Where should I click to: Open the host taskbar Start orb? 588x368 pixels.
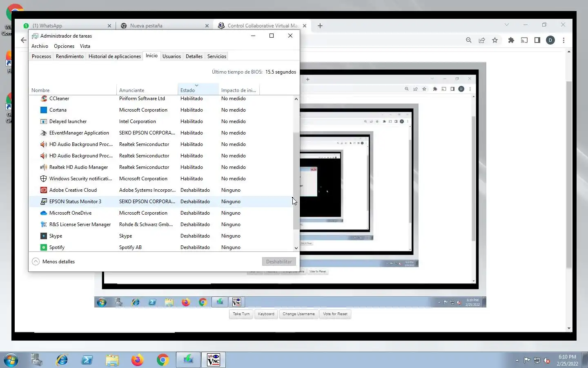point(11,360)
